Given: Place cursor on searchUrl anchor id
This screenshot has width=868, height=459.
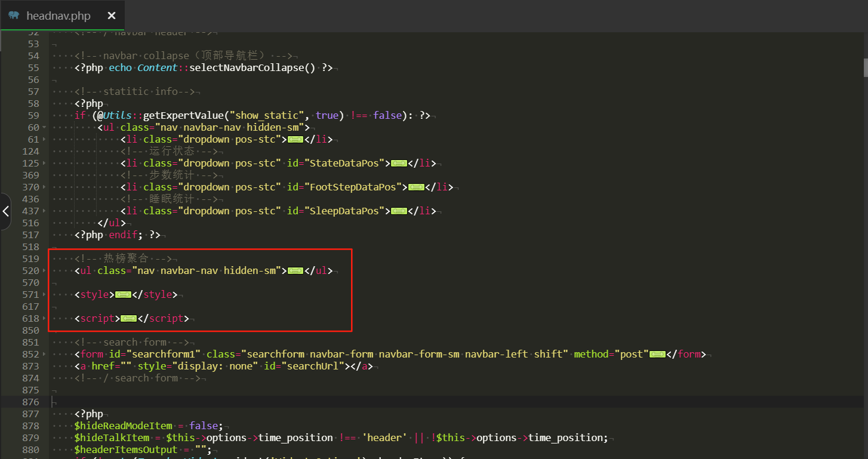Looking at the screenshot, I should point(316,366).
